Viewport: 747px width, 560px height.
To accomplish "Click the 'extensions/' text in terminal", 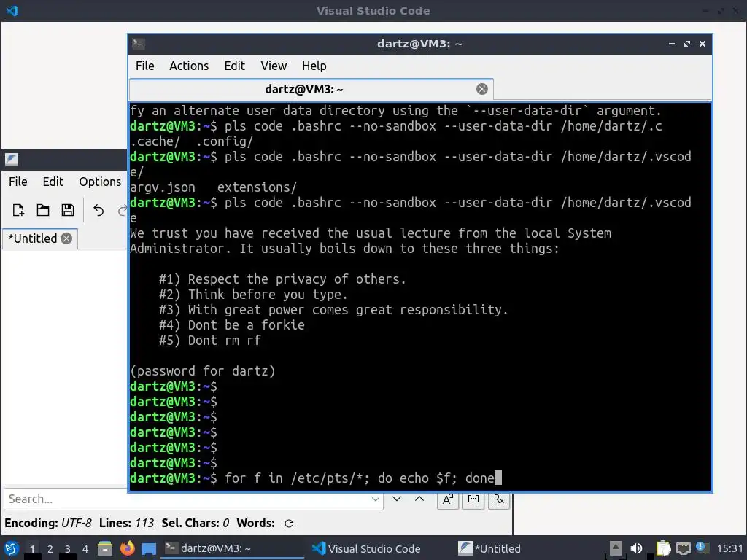I will [257, 187].
